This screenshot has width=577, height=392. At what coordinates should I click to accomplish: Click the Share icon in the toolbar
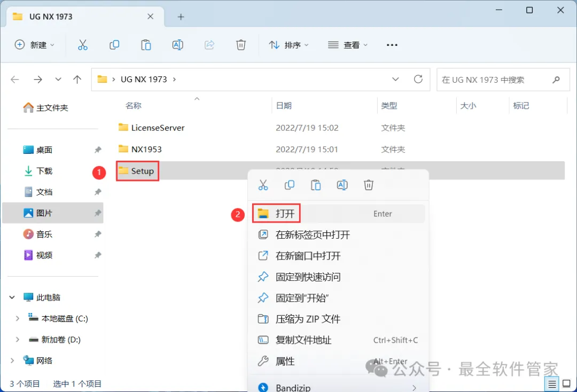pyautogui.click(x=209, y=45)
